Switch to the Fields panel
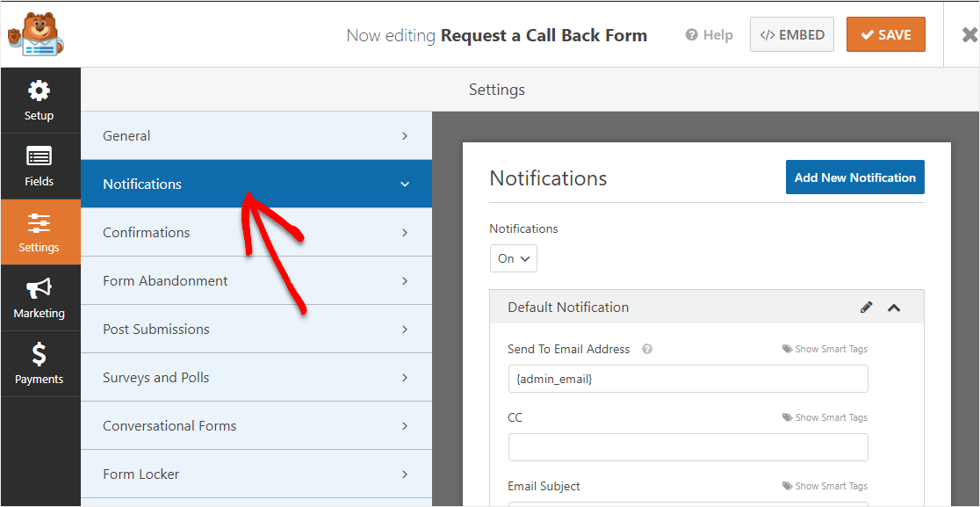 coord(40,166)
